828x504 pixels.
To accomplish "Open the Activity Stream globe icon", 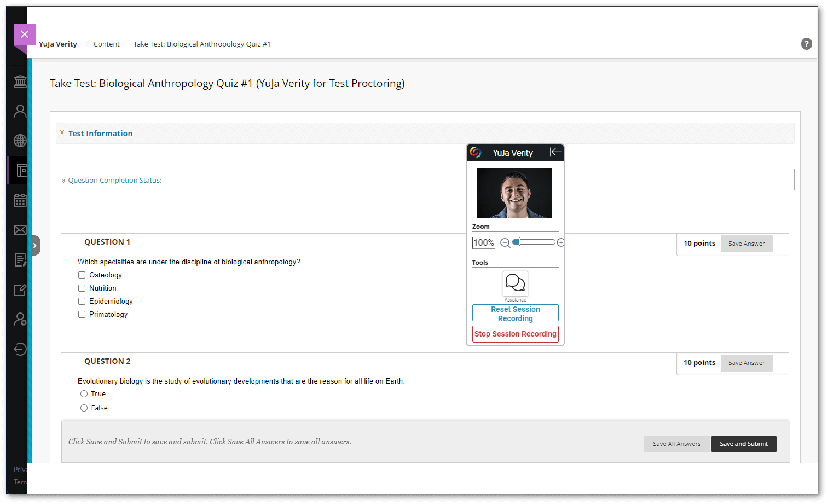I will (20, 141).
